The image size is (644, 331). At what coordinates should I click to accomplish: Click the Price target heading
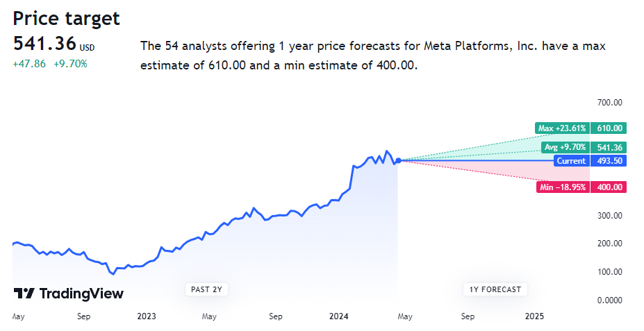67,18
